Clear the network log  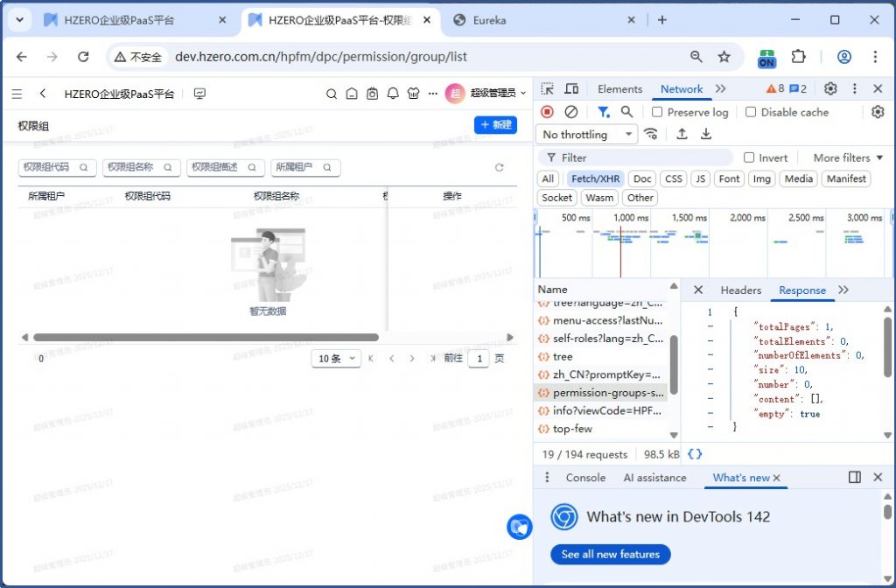click(x=570, y=112)
